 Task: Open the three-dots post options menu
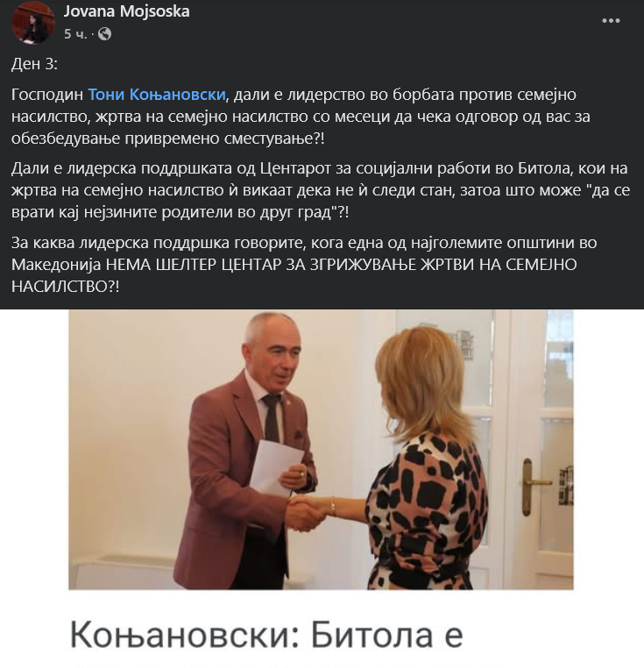click(611, 21)
